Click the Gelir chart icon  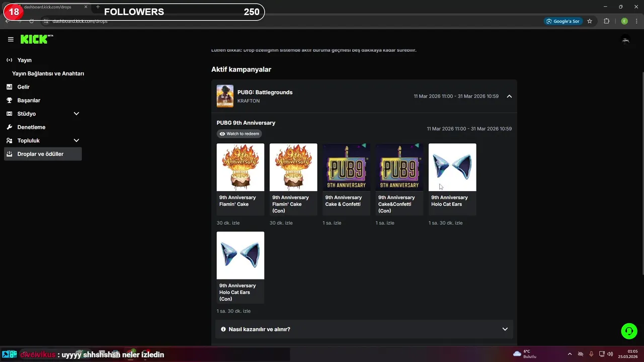coord(9,87)
